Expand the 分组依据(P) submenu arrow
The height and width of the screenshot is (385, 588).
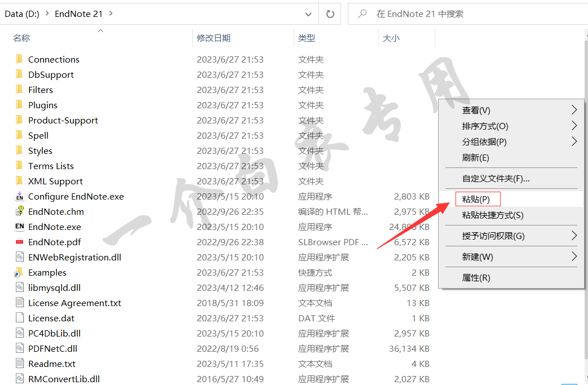(574, 141)
